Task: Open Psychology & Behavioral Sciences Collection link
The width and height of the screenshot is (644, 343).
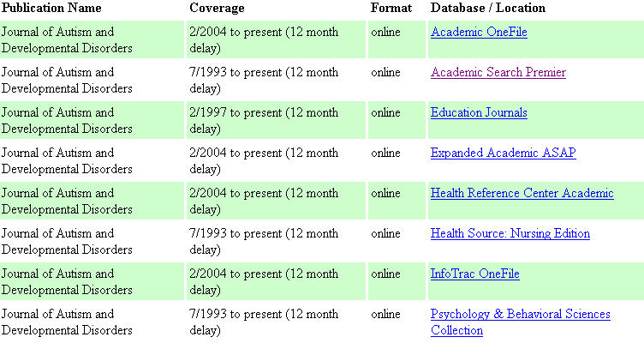Action: pos(521,322)
